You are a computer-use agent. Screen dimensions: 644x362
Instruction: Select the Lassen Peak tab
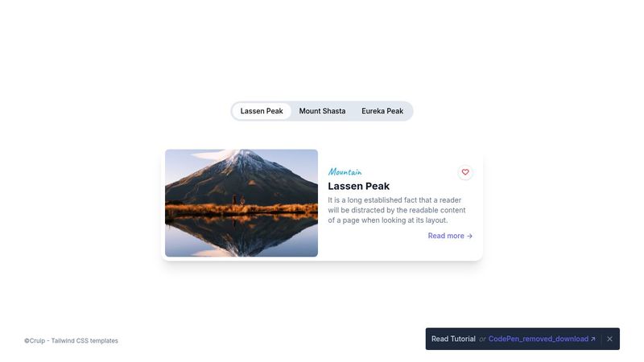point(262,111)
